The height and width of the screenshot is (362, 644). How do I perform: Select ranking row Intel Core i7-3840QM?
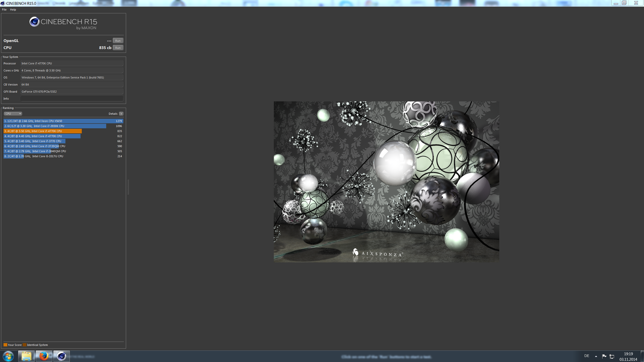point(63,151)
